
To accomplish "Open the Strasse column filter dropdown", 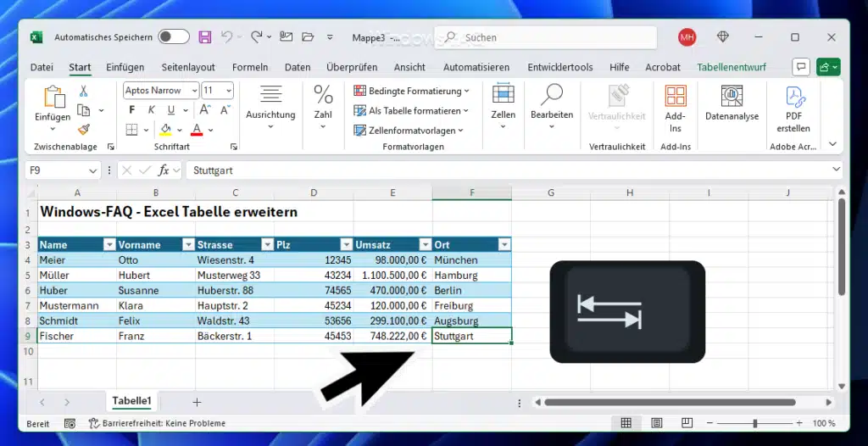I will point(268,244).
